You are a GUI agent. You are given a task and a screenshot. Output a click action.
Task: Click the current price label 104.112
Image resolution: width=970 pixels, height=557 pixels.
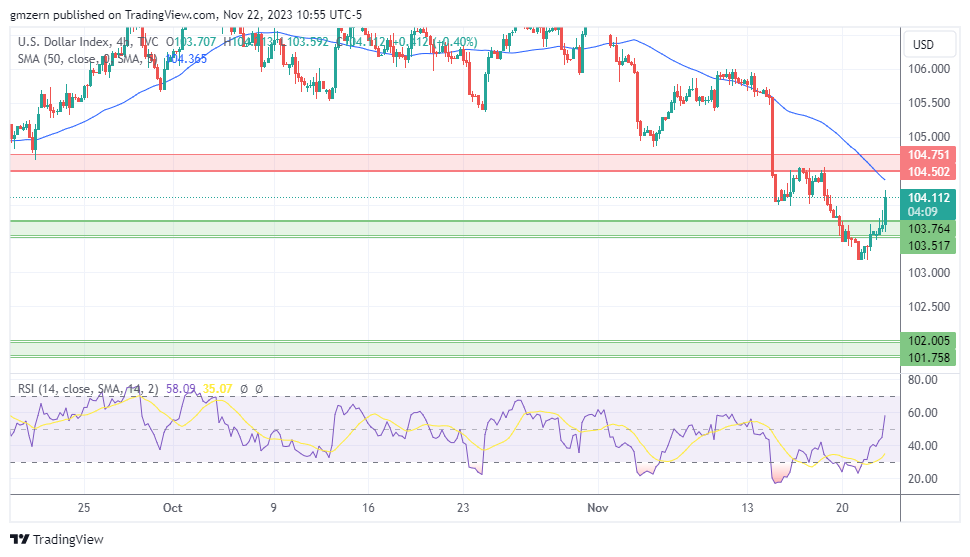tap(929, 198)
